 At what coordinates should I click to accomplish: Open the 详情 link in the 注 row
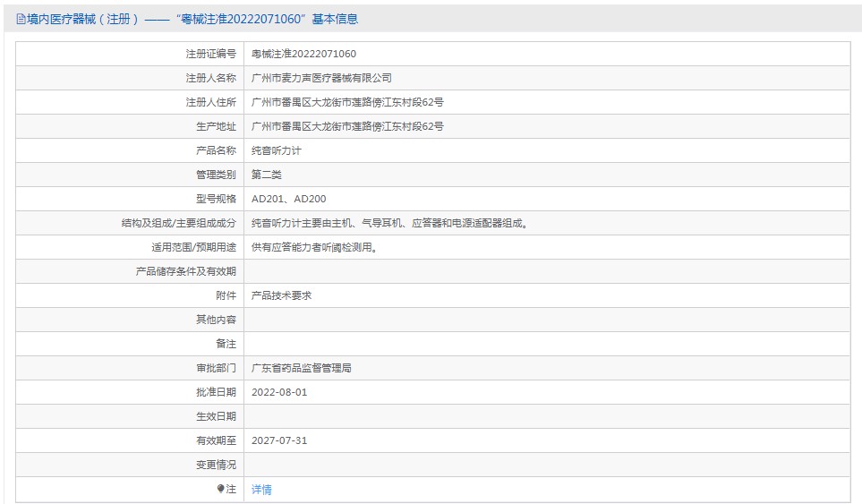coord(261,489)
